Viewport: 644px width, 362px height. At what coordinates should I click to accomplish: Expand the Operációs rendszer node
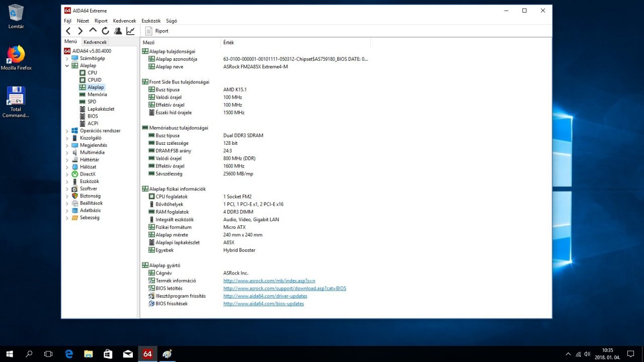67,131
